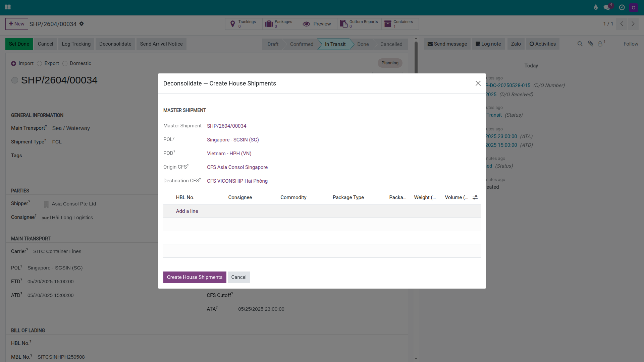644x362 pixels.
Task: Click Deconsolidate button
Action: click(115, 44)
